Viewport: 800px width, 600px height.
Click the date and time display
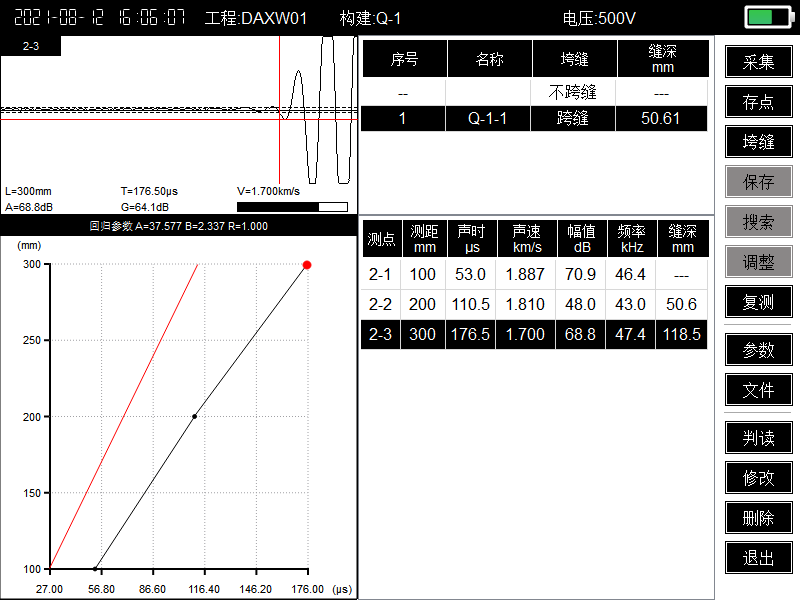pyautogui.click(x=99, y=18)
